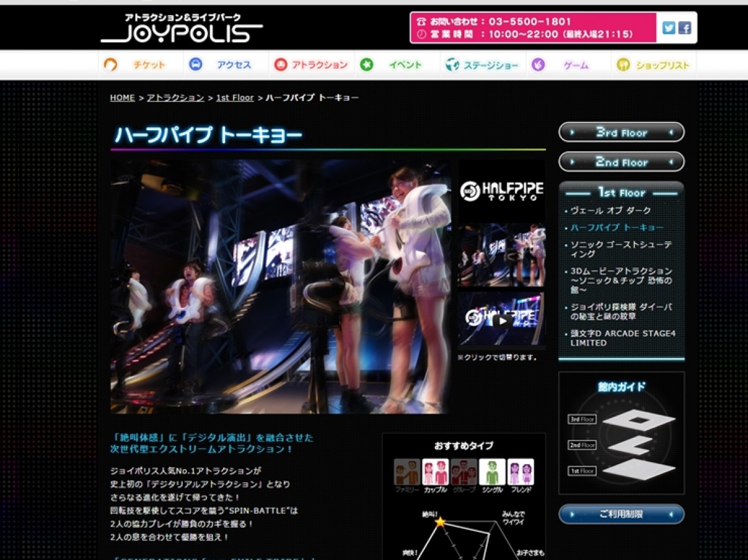Screen dimensions: 748x560
Task: Open the Twitter icon in header
Action: pos(669,28)
